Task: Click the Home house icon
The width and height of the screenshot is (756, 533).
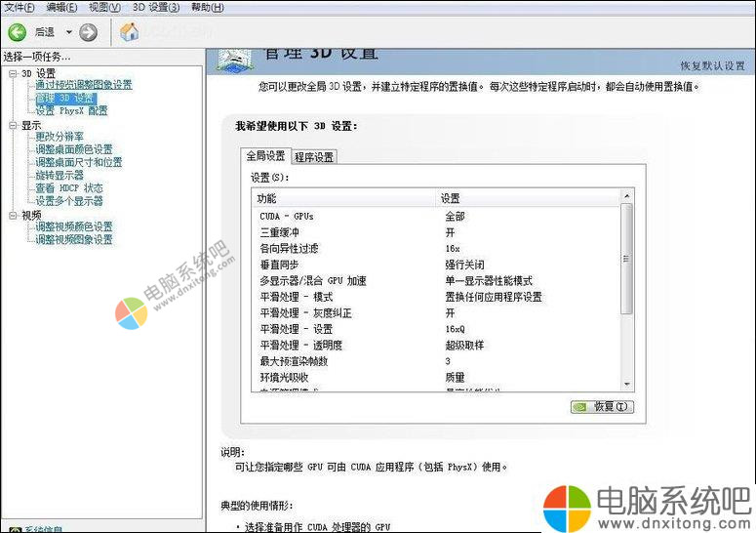Action: (129, 32)
